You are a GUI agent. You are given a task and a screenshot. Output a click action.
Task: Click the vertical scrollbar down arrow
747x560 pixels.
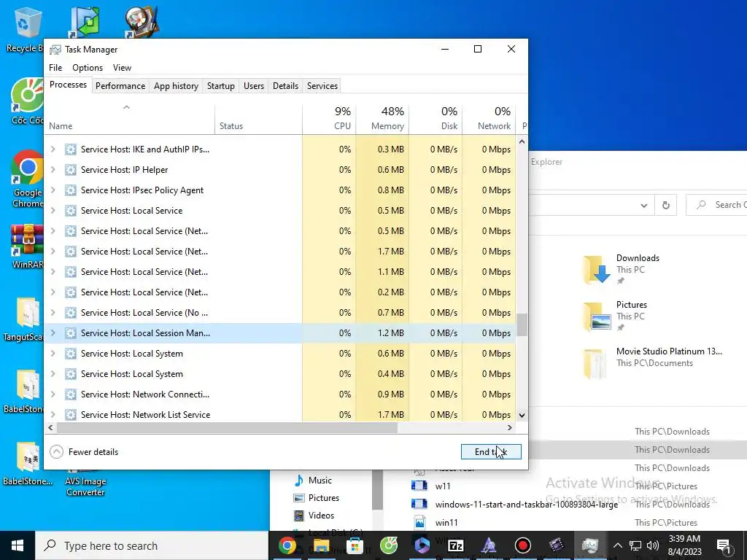pos(522,415)
